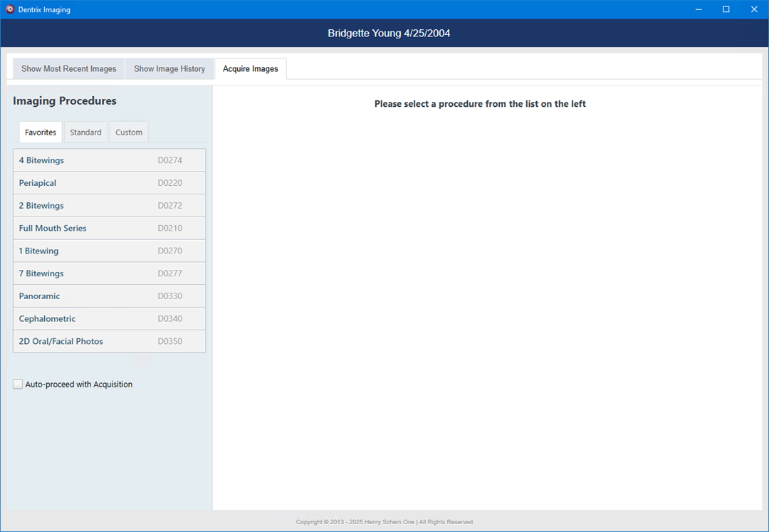Click the Dentrix Imaging app icon in title bar
Screen dimensions: 769x532
[10, 9]
